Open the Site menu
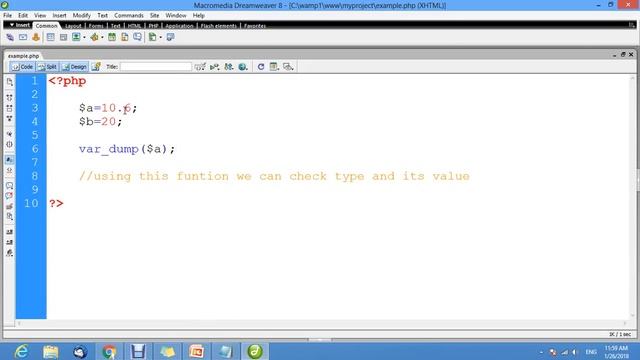This screenshot has height=360, width=640. (154, 16)
